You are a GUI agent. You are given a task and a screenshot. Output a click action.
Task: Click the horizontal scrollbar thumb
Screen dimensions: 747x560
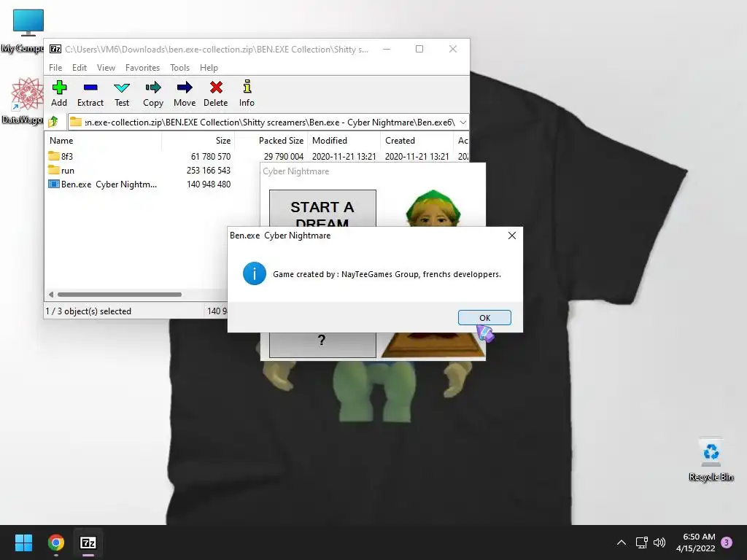click(x=119, y=295)
